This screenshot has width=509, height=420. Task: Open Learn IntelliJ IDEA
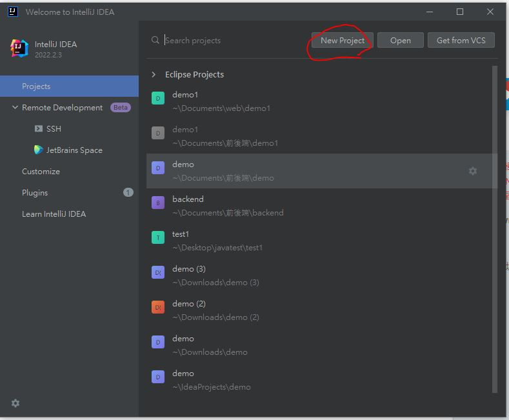[x=69, y=214]
